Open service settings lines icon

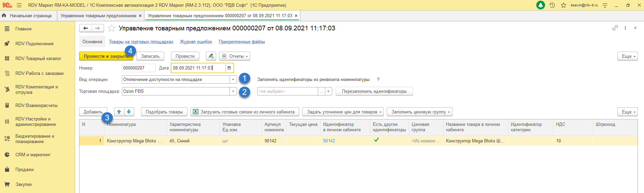tap(605, 5)
